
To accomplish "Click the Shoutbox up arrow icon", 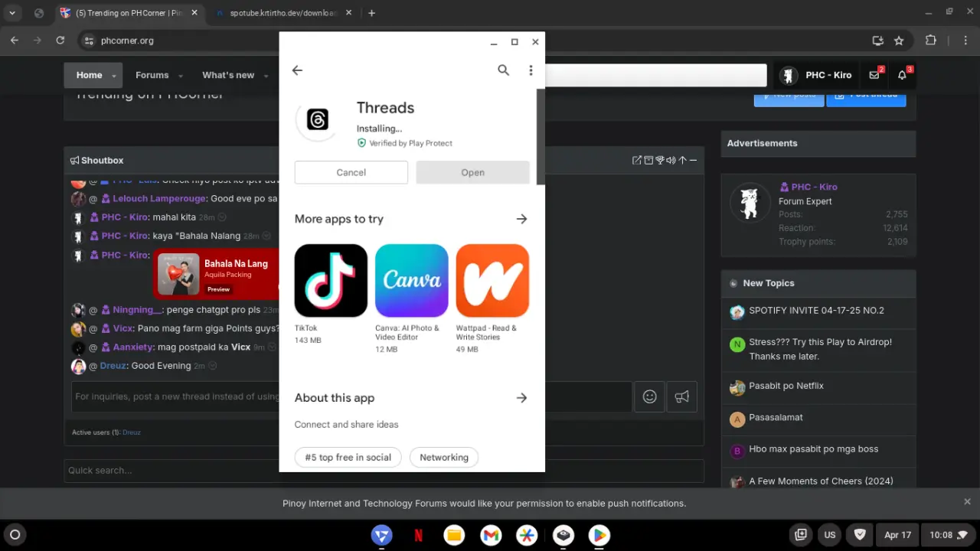I will (x=682, y=160).
